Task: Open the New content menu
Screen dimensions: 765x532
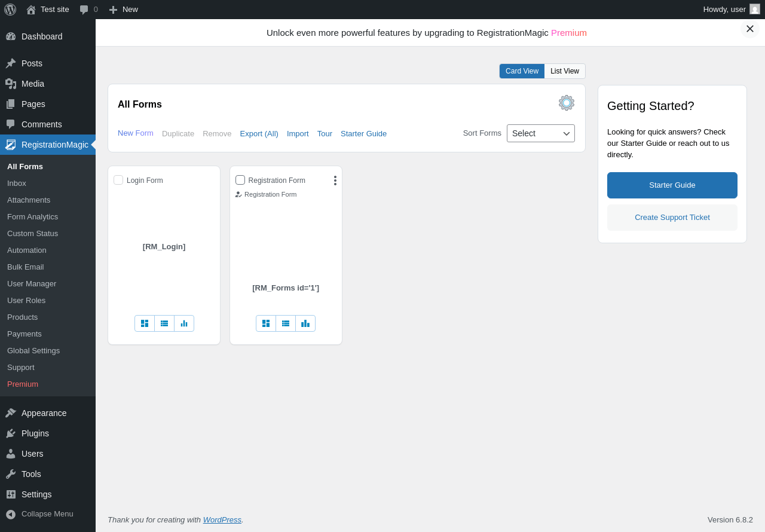Action: click(123, 10)
